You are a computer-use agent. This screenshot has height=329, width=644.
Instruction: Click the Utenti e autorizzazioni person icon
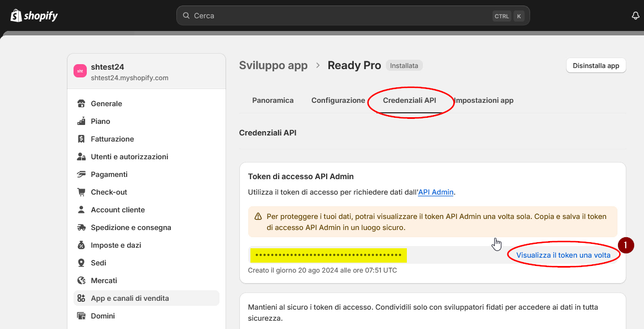[x=81, y=156]
